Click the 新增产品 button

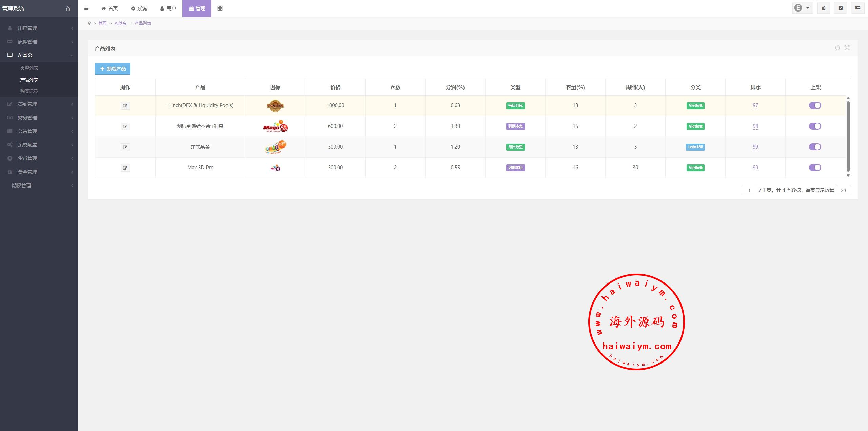coord(113,69)
